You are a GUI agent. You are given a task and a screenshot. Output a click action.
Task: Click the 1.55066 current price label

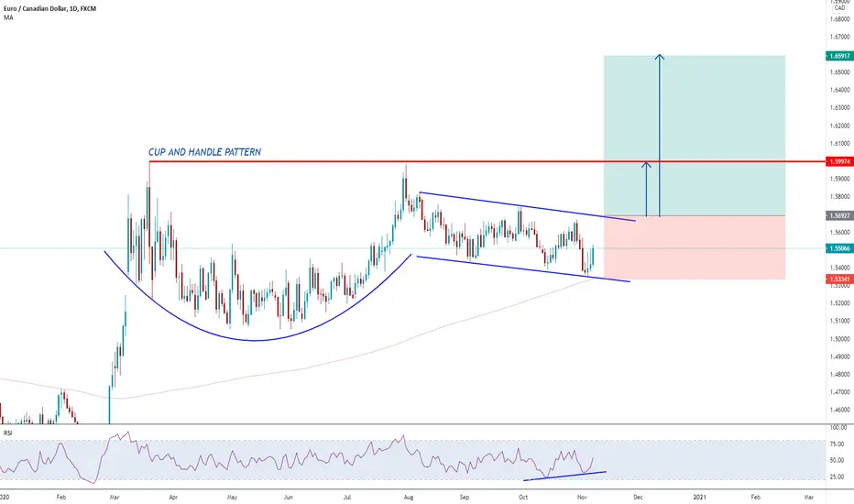839,248
